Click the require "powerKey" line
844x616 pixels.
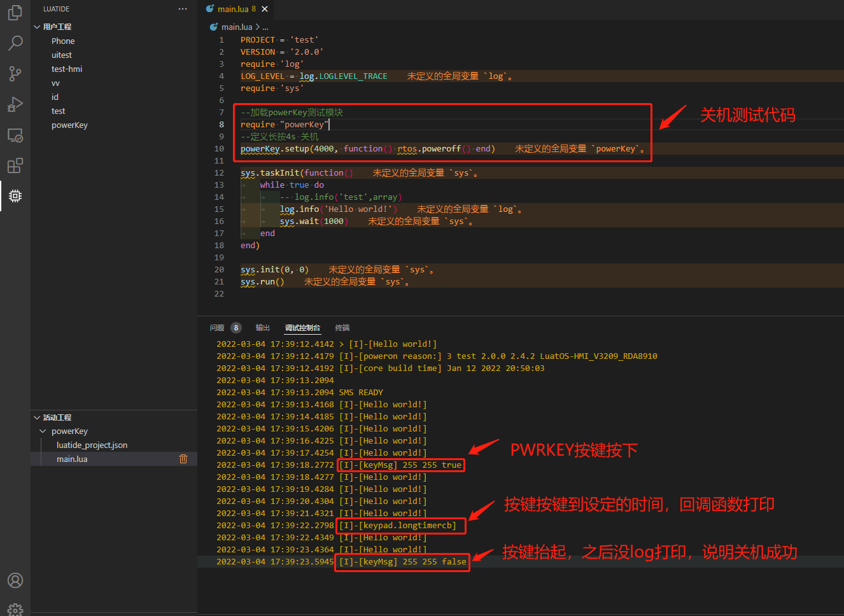[285, 124]
